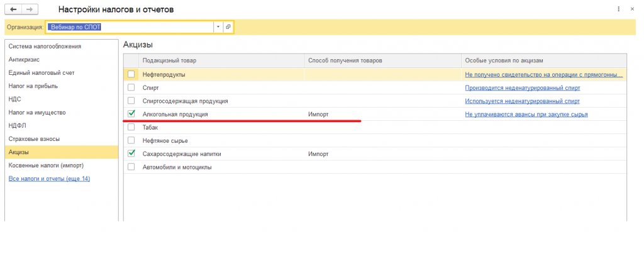
Task: Select the Спиртосодержащая продукция row name
Action: (186, 101)
